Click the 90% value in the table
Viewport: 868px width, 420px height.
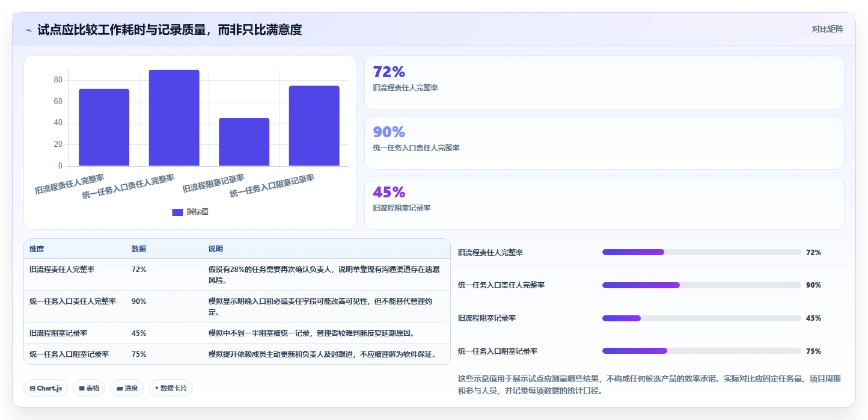pos(139,301)
